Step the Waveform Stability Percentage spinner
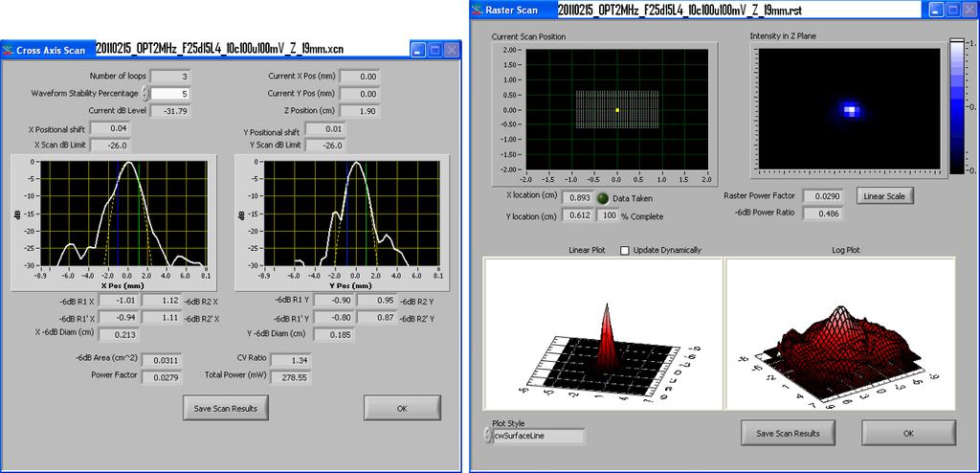 point(145,94)
